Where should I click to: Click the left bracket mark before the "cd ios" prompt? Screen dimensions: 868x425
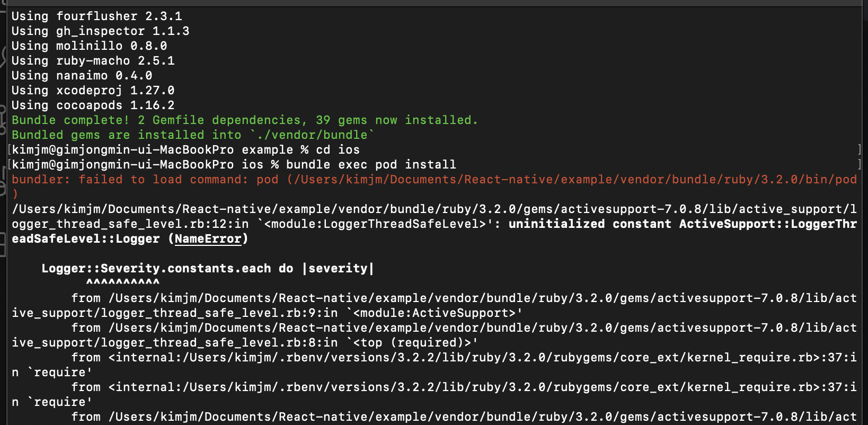click(x=9, y=150)
